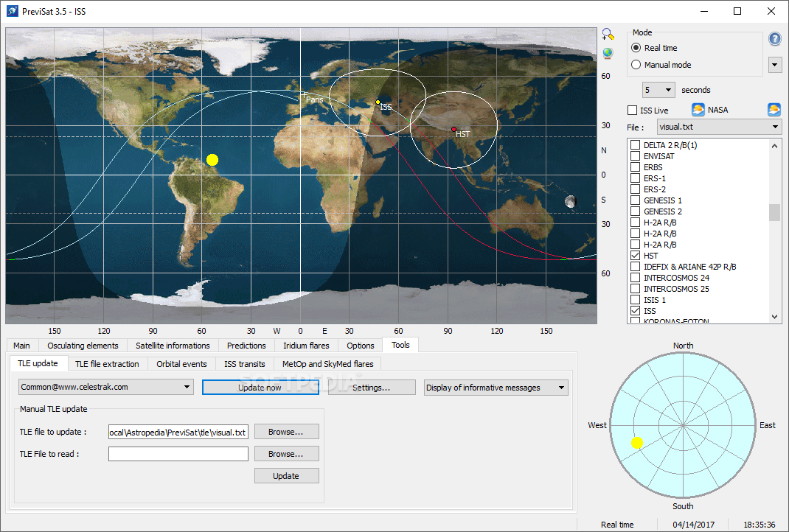
Task: Browse for TLE File to read
Action: tap(286, 454)
